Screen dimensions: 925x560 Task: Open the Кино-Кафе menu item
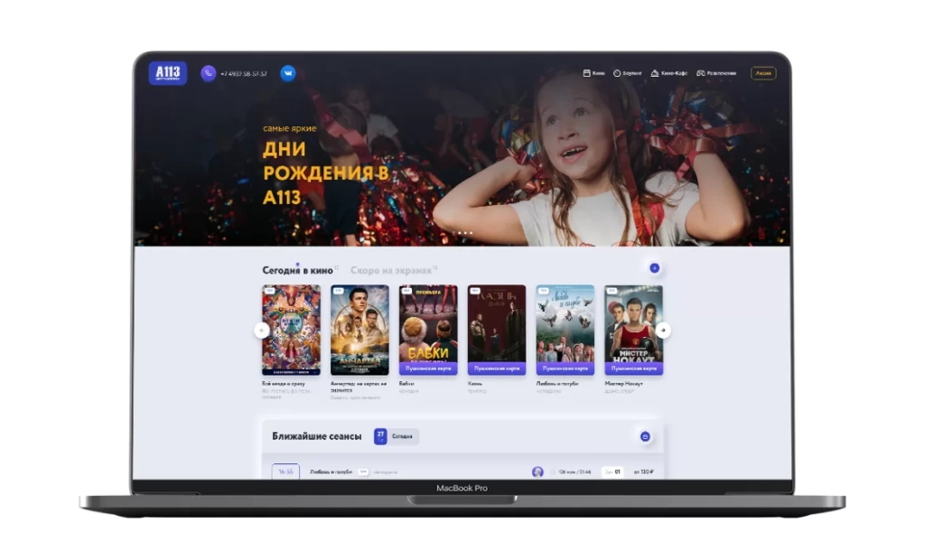pyautogui.click(x=669, y=73)
